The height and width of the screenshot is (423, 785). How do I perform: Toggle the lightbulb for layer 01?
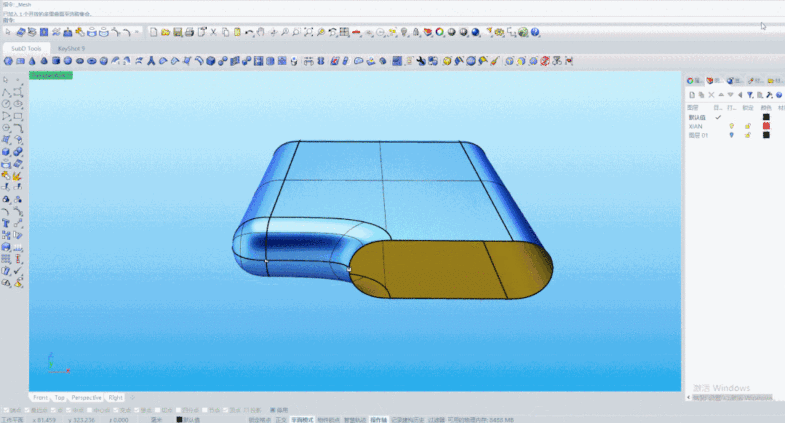731,135
